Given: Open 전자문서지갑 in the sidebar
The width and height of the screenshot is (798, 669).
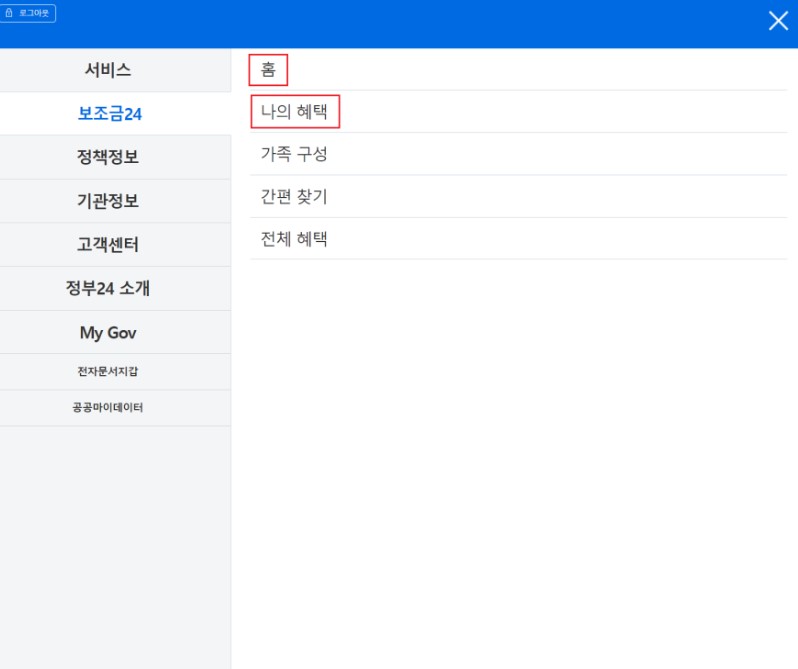Looking at the screenshot, I should point(116,372).
